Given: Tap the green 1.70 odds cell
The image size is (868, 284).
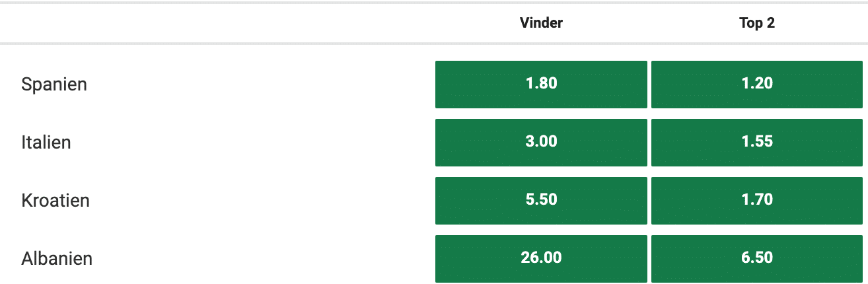Looking at the screenshot, I should tap(756, 200).
